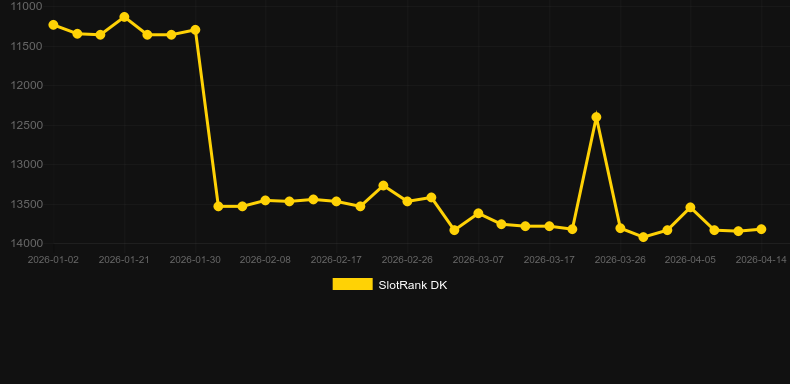Image resolution: width=790 pixels, height=384 pixels.
Task: Click the 2026-03-26 x-axis date label
Action: pyautogui.click(x=620, y=260)
